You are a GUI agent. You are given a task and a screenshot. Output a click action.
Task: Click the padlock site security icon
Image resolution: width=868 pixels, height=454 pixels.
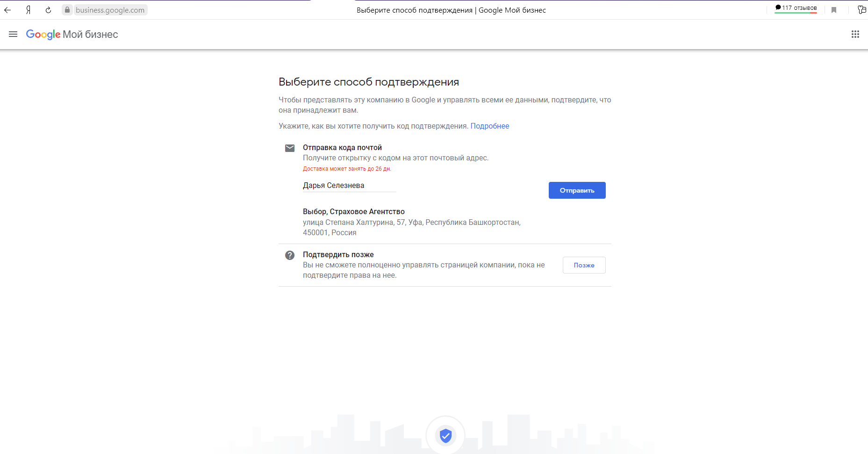tap(67, 10)
